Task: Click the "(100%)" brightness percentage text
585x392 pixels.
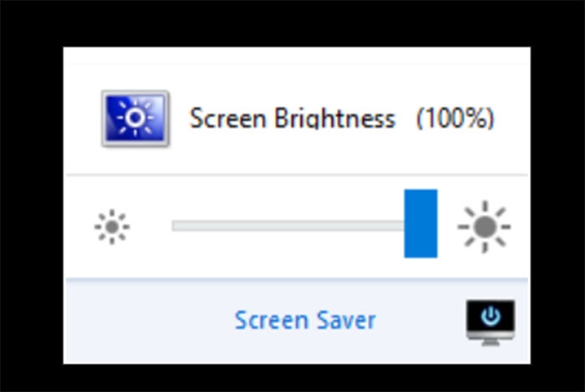Action: coord(455,119)
